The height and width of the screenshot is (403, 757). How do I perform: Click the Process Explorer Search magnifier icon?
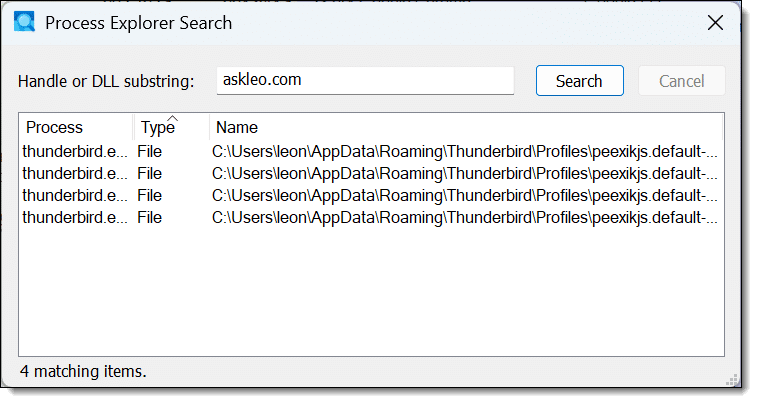click(x=24, y=22)
